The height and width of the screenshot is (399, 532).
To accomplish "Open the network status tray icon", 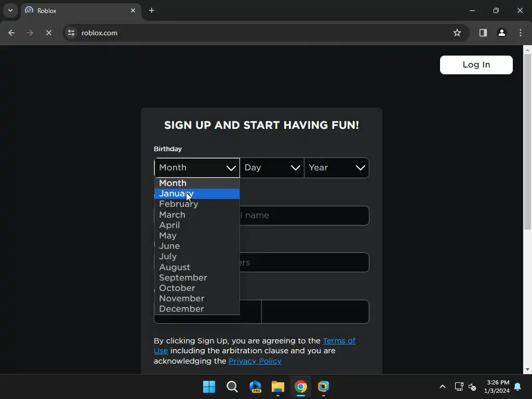I will 459,387.
